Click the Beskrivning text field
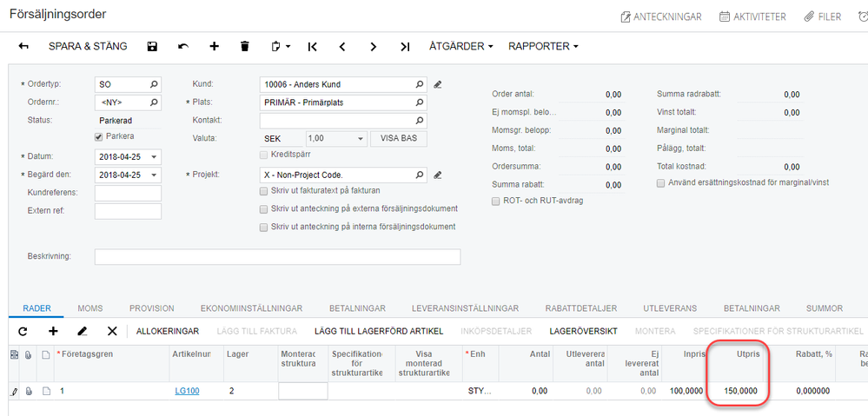Image resolution: width=868 pixels, height=416 pixels. 277,256
